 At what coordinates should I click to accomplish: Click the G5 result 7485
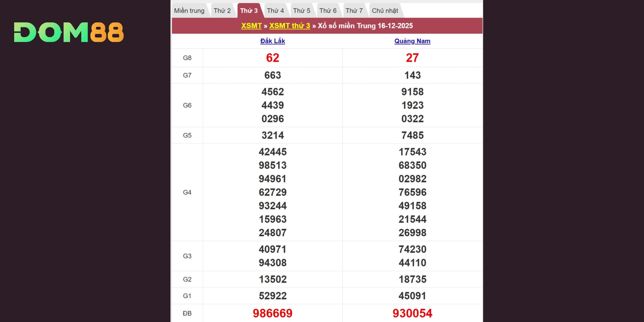(412, 135)
